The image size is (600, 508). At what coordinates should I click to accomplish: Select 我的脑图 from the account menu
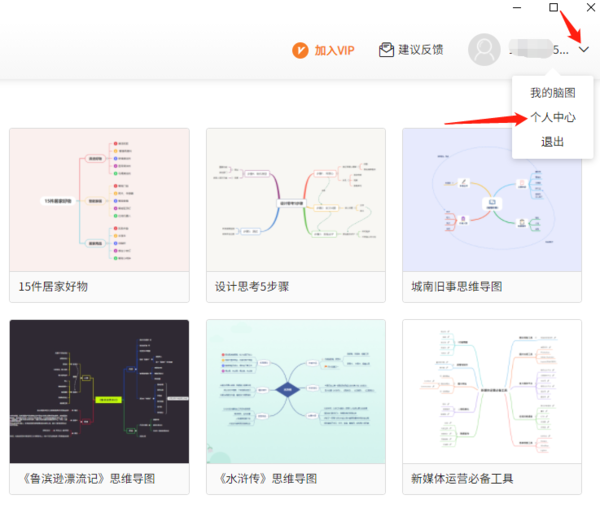click(552, 93)
